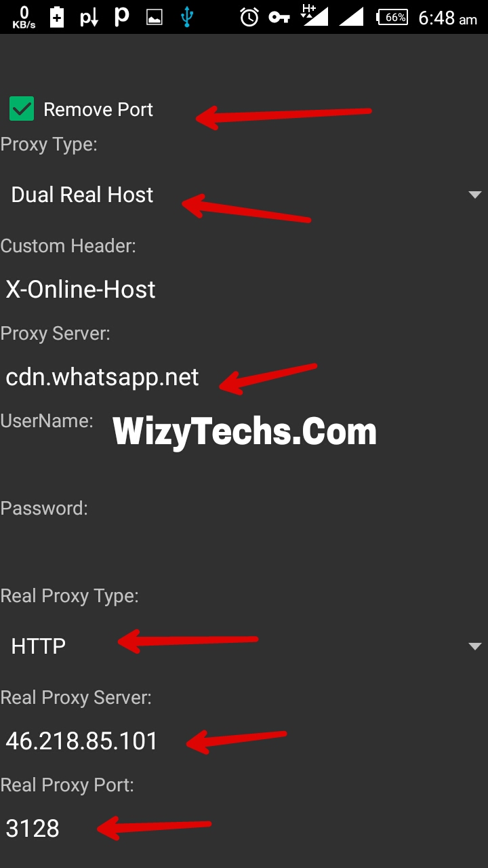Tap the VPN key status icon
Viewport: 488px width, 868px height.
[279, 18]
